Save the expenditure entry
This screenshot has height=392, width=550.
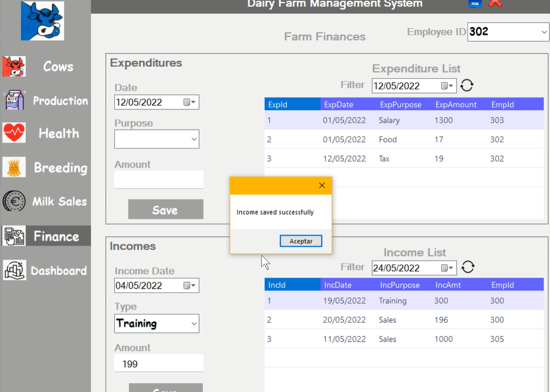pos(165,210)
